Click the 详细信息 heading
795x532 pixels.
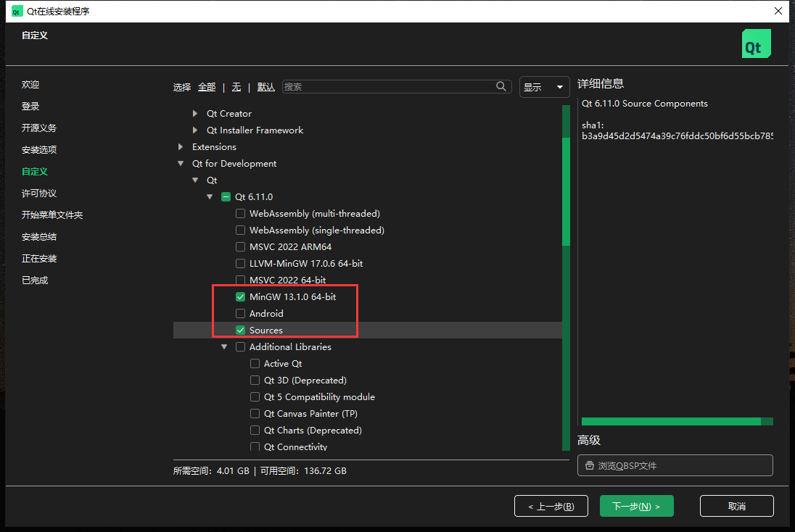click(x=601, y=83)
